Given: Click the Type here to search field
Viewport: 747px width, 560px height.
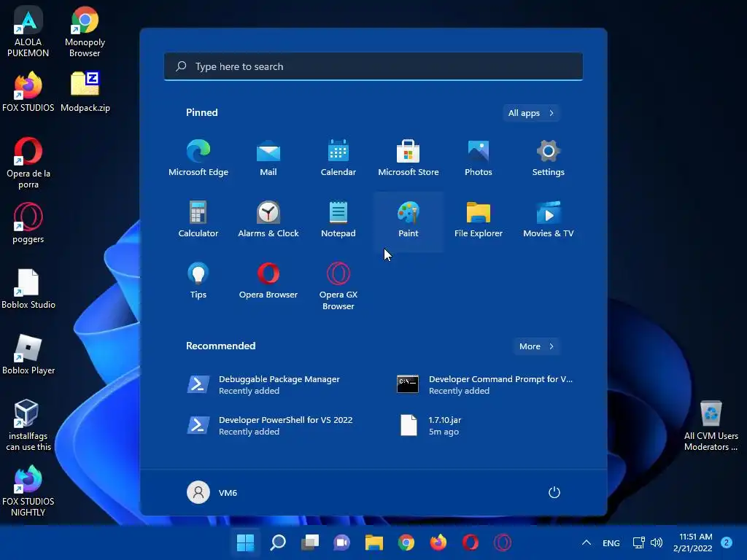Looking at the screenshot, I should coord(373,66).
